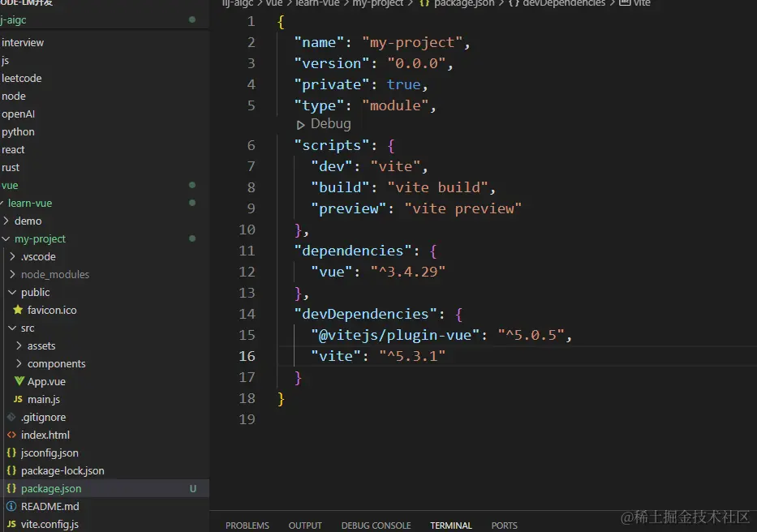Image resolution: width=757 pixels, height=532 pixels.
Task: Click the braces icon before devDependencies breadcrumb
Action: [x=514, y=3]
